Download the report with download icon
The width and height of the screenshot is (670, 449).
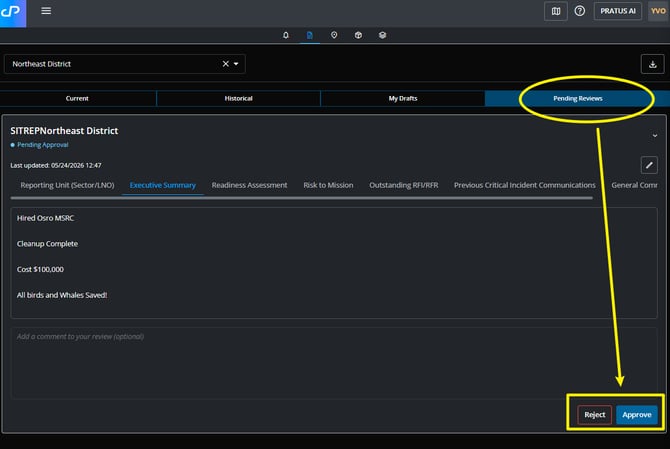click(652, 64)
